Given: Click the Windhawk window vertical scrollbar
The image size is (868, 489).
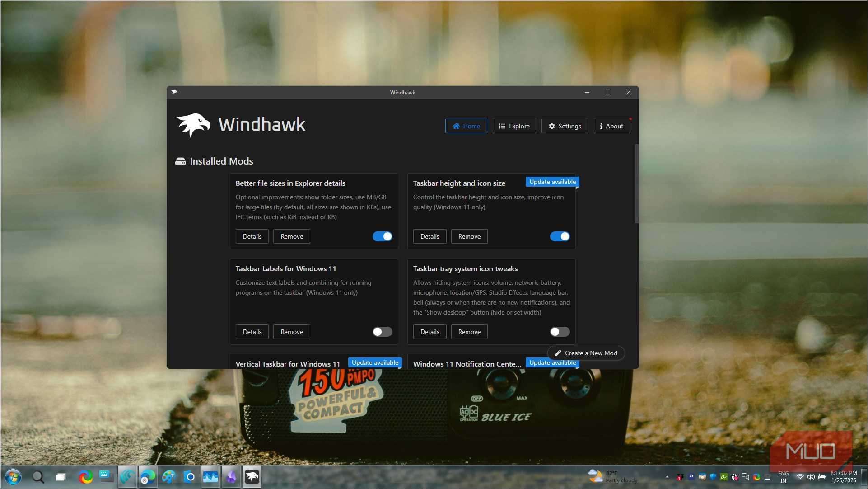Looking at the screenshot, I should pyautogui.click(x=637, y=183).
